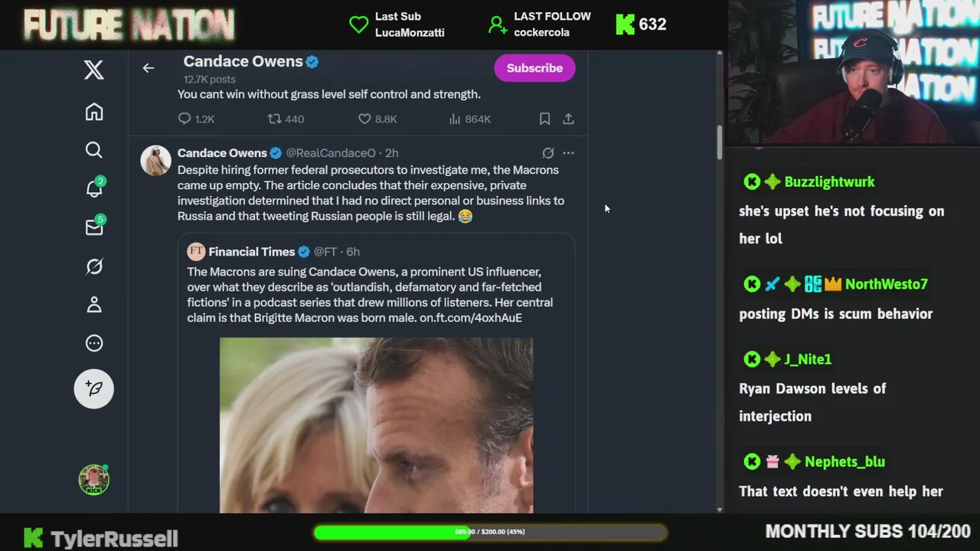Open Candace Owens avatar on Macrons post
980x551 pixels.
point(156,161)
